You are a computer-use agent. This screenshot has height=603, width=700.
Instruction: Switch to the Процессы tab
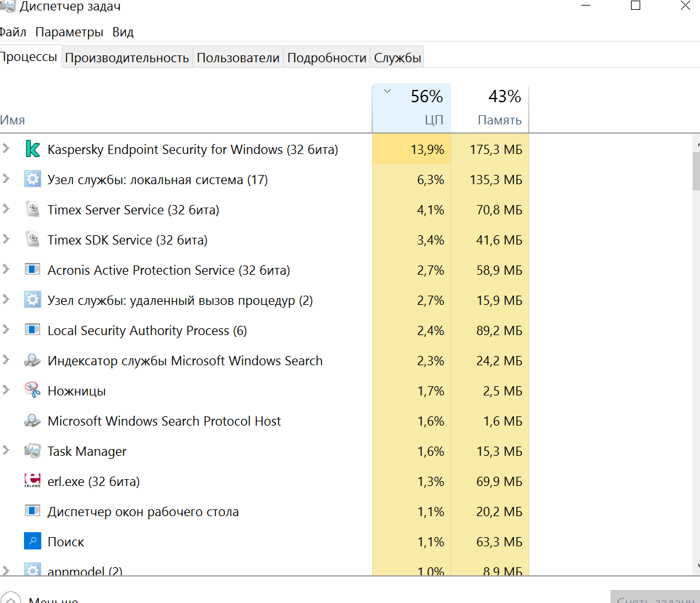pyautogui.click(x=30, y=57)
